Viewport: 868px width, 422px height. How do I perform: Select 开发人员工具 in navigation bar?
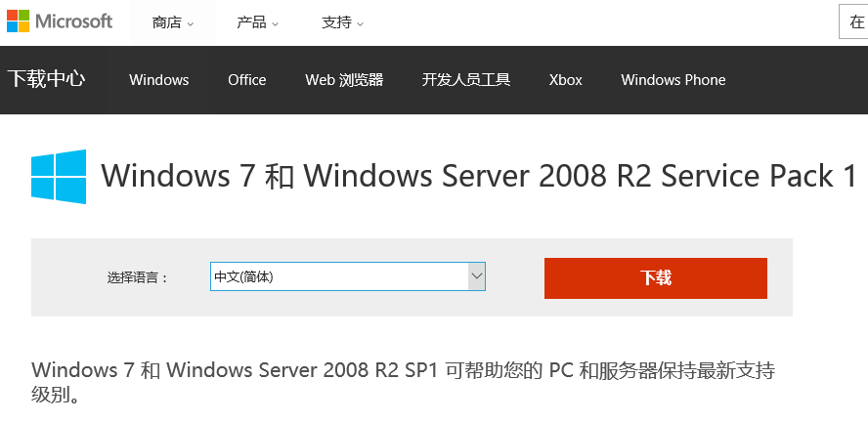(x=466, y=80)
